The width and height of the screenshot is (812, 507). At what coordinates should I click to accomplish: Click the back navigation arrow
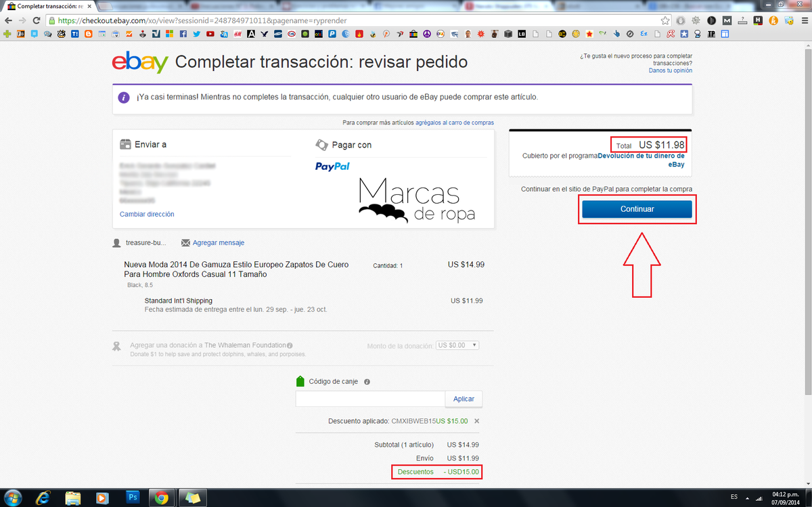click(7, 20)
